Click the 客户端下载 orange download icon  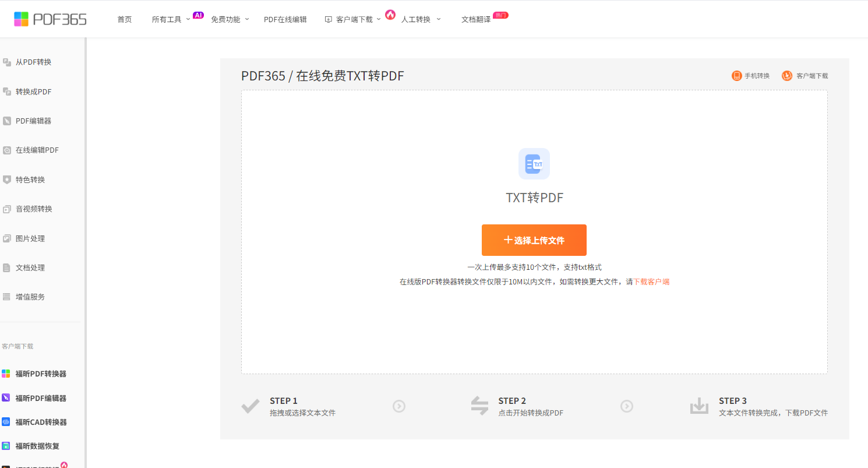tap(787, 76)
